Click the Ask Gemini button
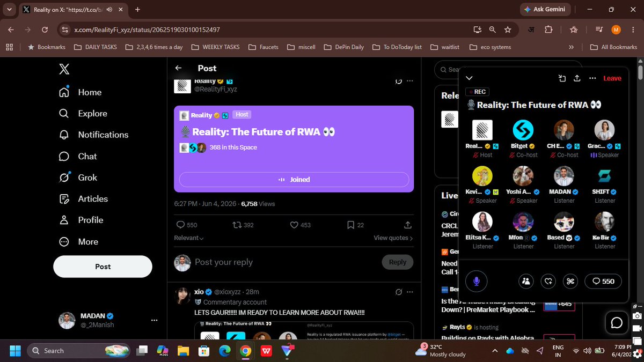Image resolution: width=644 pixels, height=362 pixels. point(544,9)
